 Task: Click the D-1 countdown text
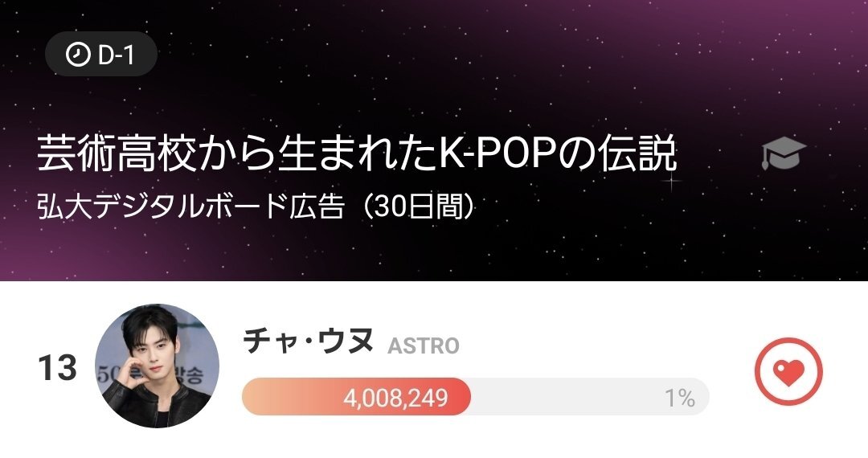tap(116, 55)
